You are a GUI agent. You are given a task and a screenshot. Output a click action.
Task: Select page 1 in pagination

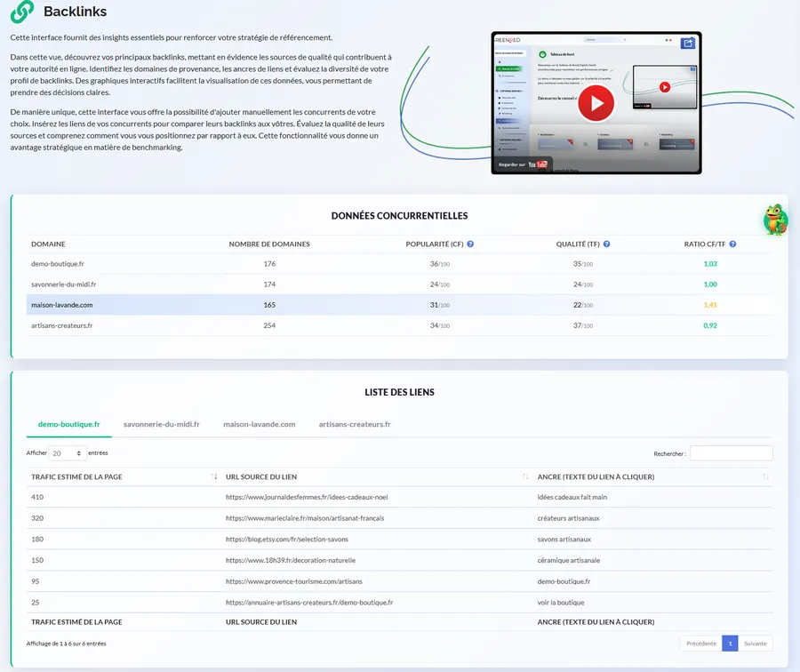(730, 644)
